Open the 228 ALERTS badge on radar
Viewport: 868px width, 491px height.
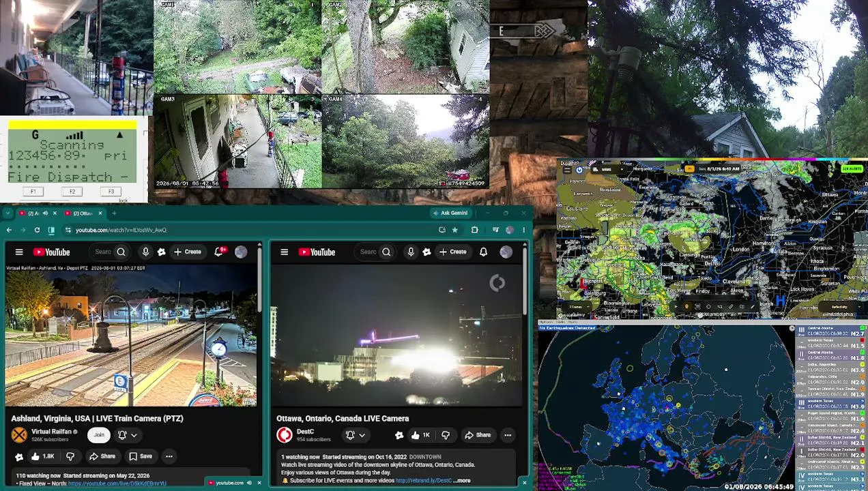pos(852,168)
